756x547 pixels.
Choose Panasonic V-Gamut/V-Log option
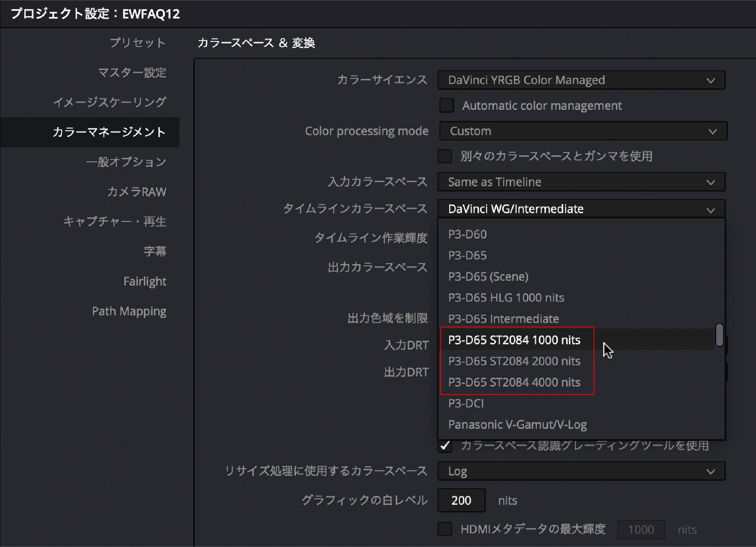point(576,425)
